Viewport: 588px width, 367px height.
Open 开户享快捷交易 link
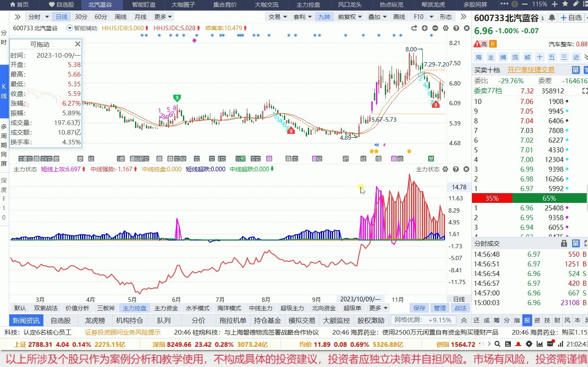pos(531,70)
